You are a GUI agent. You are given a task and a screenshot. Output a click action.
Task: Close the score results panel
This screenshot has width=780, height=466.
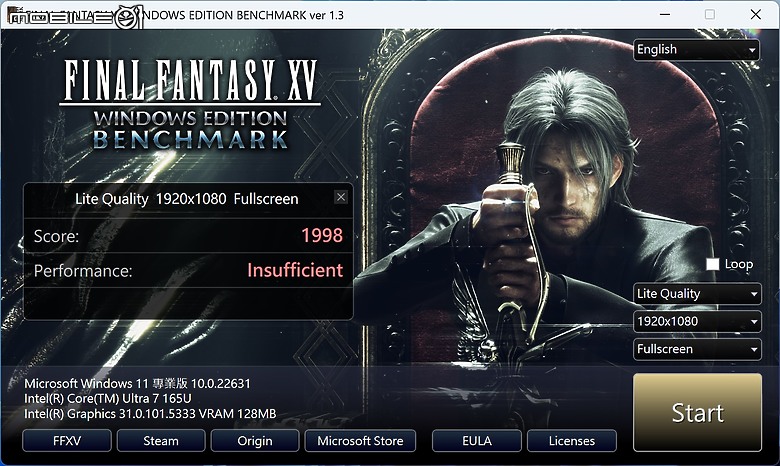coord(341,197)
